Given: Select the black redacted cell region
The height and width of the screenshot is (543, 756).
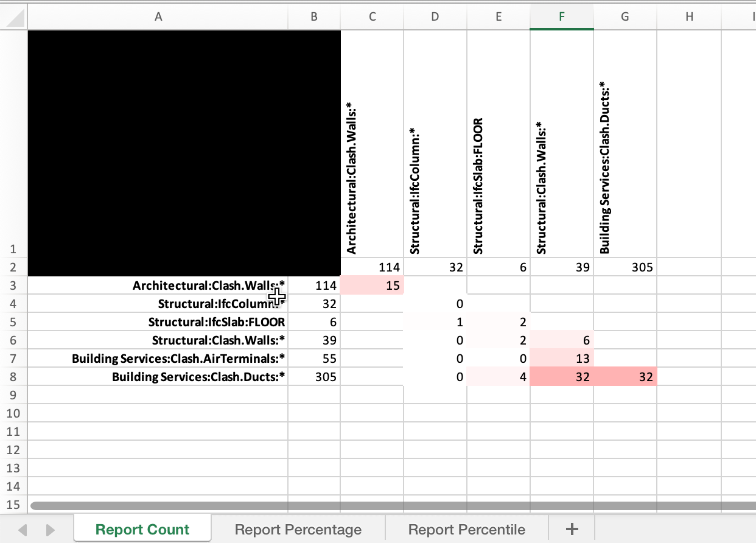Looking at the screenshot, I should [183, 152].
